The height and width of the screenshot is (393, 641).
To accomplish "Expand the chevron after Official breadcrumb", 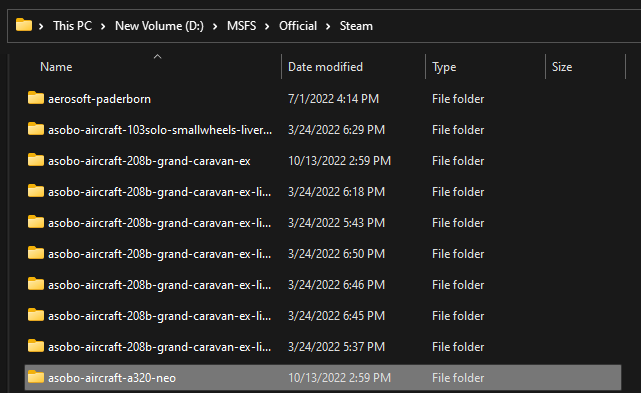I will coord(328,27).
